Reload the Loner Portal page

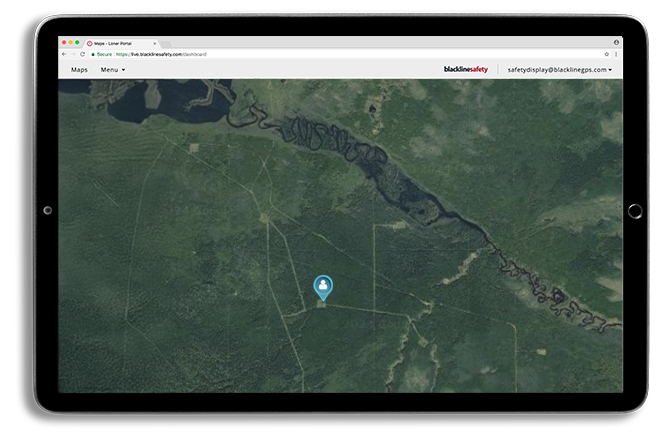[x=82, y=54]
